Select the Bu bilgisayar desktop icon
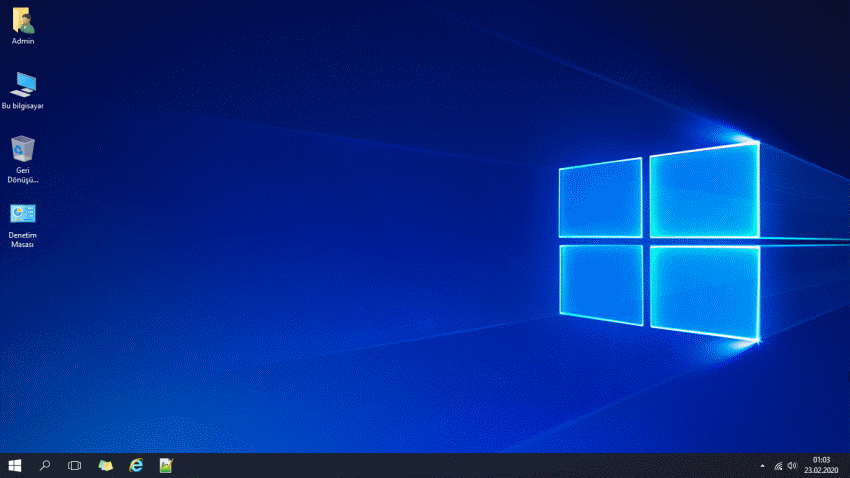This screenshot has height=478, width=850. point(22,84)
